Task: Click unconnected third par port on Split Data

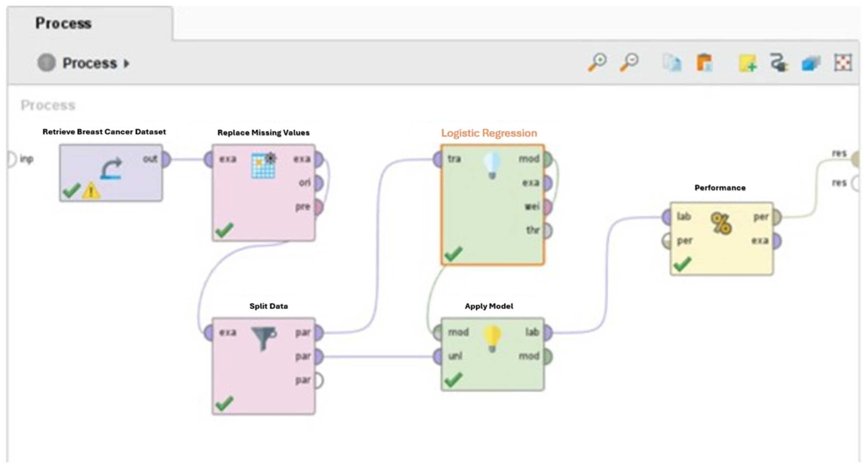Action: [319, 381]
